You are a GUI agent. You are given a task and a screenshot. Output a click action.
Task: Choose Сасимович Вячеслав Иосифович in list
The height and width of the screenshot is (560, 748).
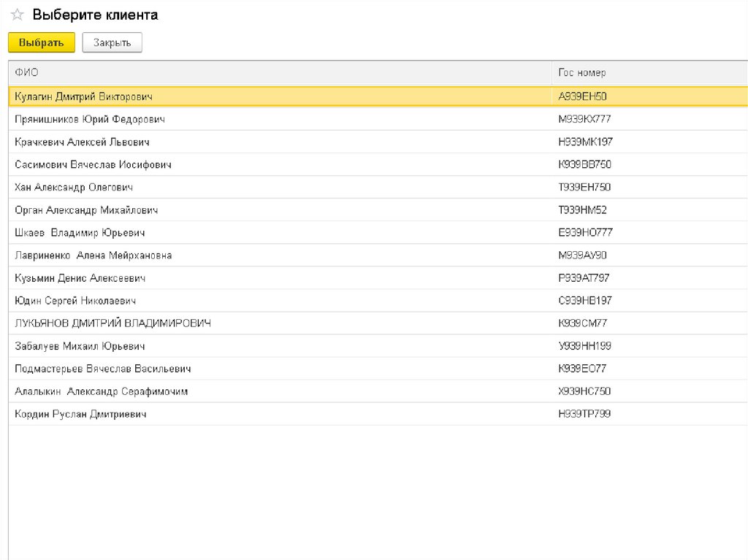93,164
